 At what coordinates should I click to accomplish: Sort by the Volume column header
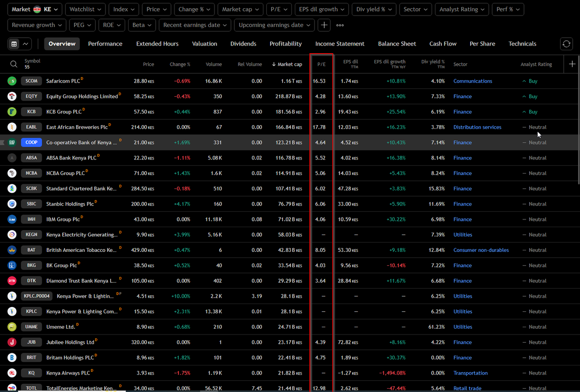click(x=214, y=64)
